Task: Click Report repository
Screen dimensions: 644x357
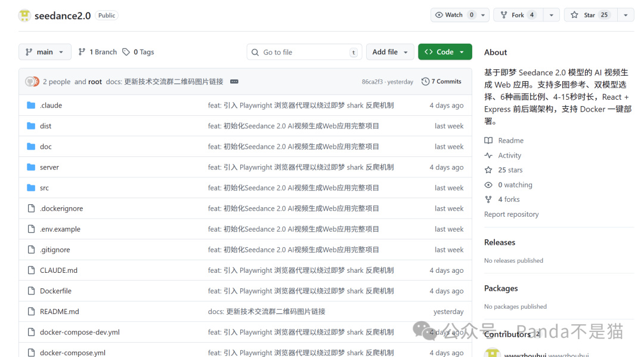Action: 512,214
